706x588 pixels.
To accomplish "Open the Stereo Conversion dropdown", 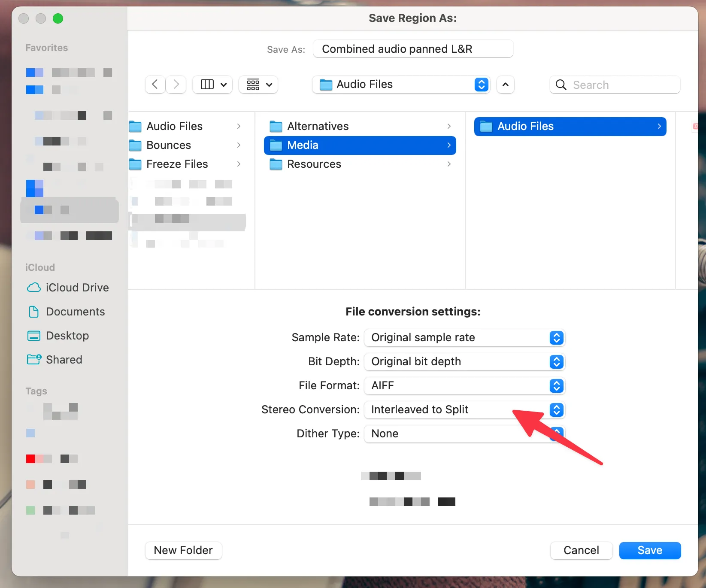I will coord(464,410).
